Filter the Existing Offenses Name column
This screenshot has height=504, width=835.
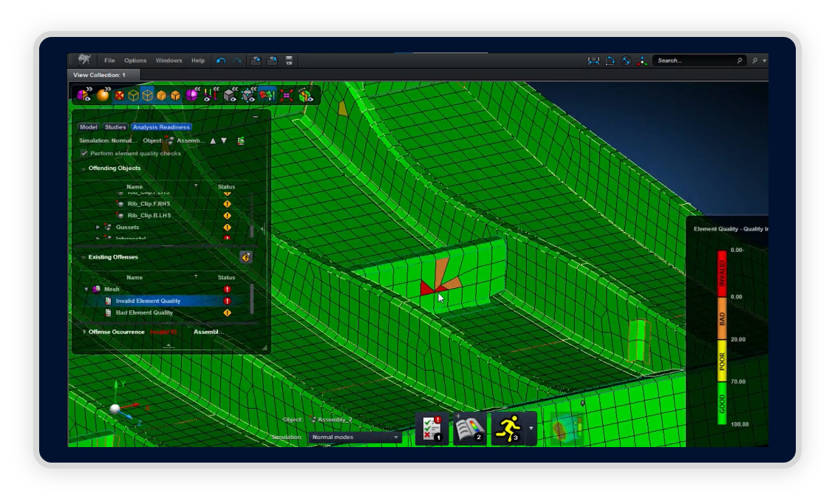(x=196, y=277)
